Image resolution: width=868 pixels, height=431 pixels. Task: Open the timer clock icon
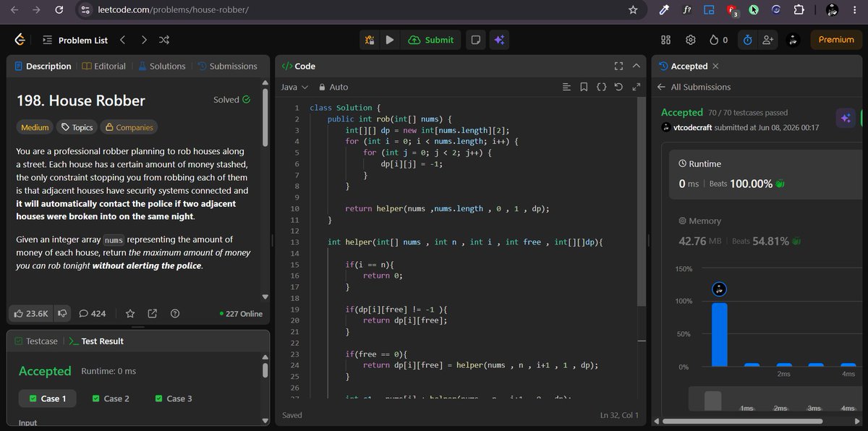point(748,40)
